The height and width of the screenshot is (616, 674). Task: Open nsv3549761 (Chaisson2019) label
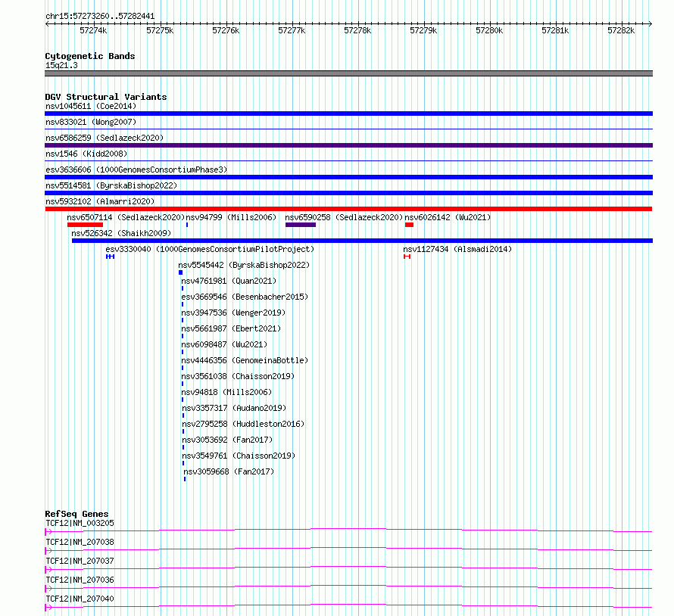pos(239,456)
